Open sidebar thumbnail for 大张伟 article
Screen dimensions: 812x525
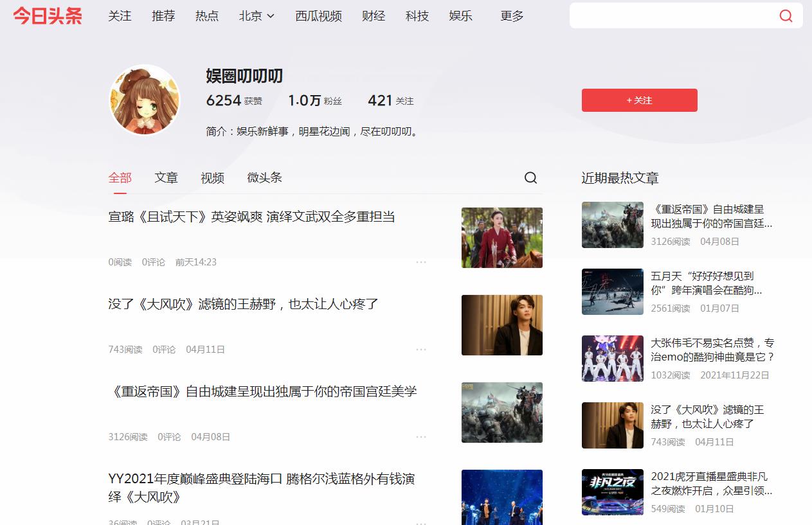[x=613, y=359]
